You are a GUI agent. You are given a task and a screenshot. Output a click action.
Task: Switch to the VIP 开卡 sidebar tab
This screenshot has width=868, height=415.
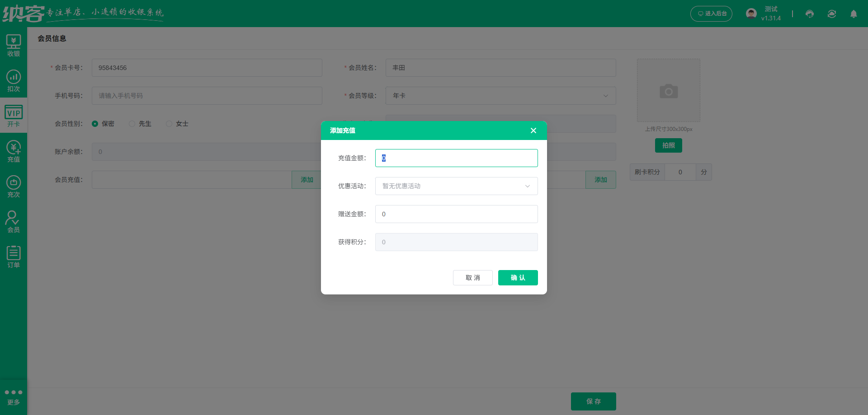click(x=14, y=116)
